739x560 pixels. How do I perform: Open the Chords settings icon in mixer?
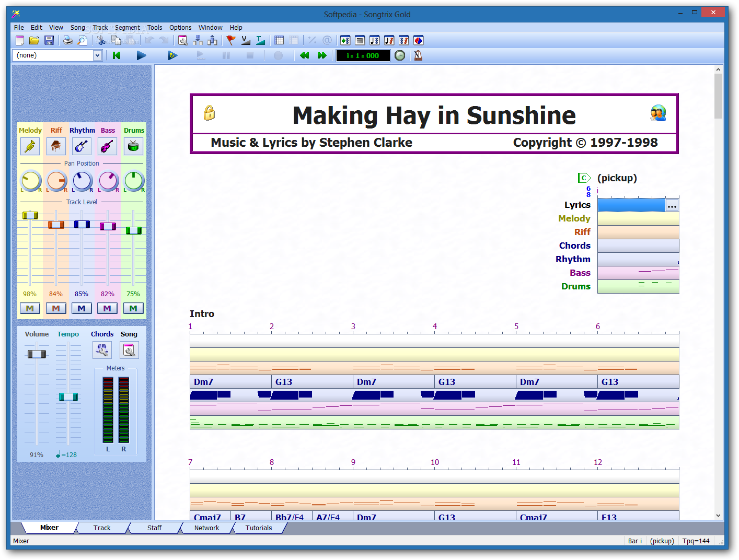click(102, 350)
